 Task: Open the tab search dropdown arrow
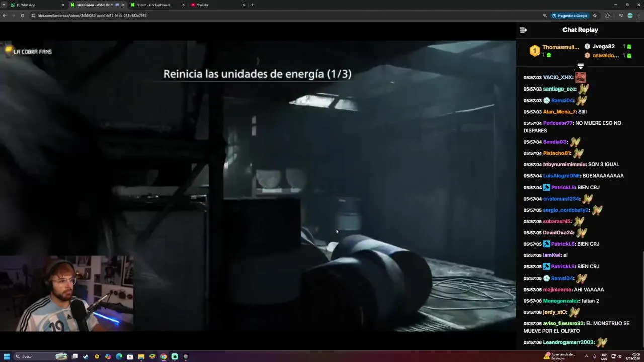coord(4,5)
